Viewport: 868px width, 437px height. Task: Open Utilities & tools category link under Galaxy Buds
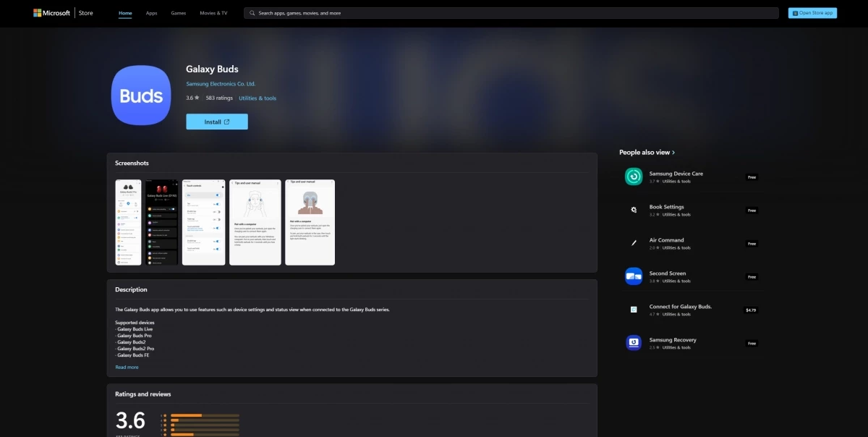pos(258,98)
